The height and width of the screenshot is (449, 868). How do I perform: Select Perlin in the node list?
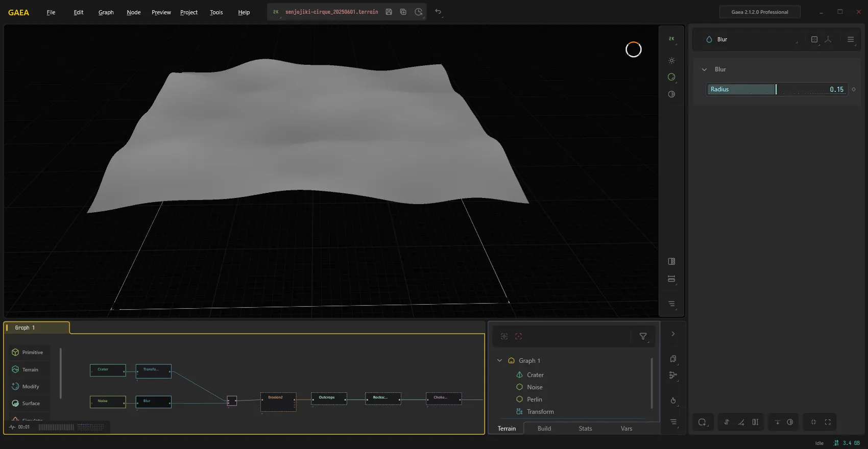(x=535, y=400)
